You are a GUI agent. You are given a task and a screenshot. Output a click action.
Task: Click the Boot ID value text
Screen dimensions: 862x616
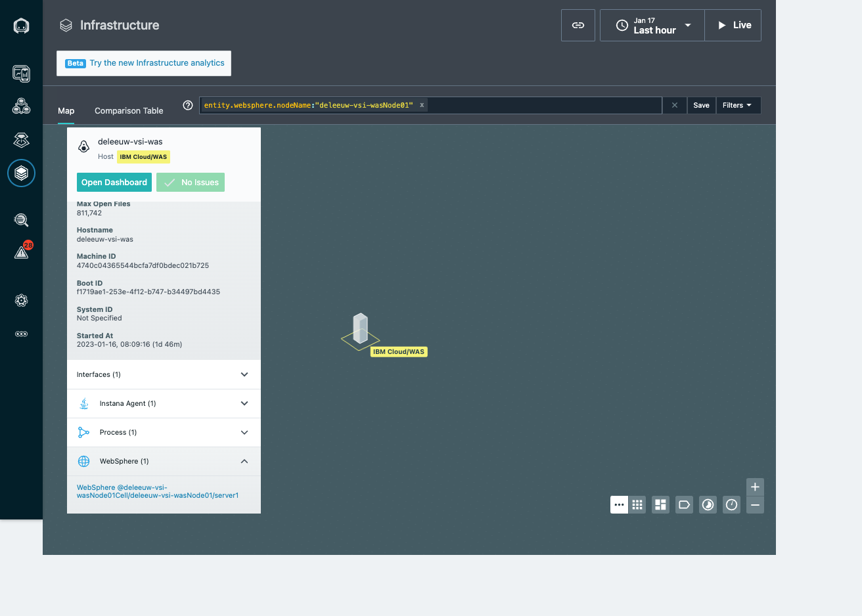[x=148, y=292]
